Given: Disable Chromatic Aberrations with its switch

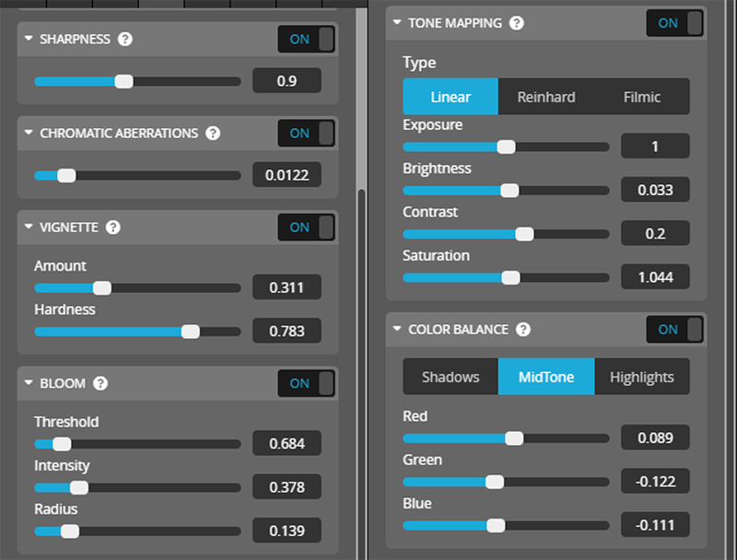Looking at the screenshot, I should coord(307,134).
